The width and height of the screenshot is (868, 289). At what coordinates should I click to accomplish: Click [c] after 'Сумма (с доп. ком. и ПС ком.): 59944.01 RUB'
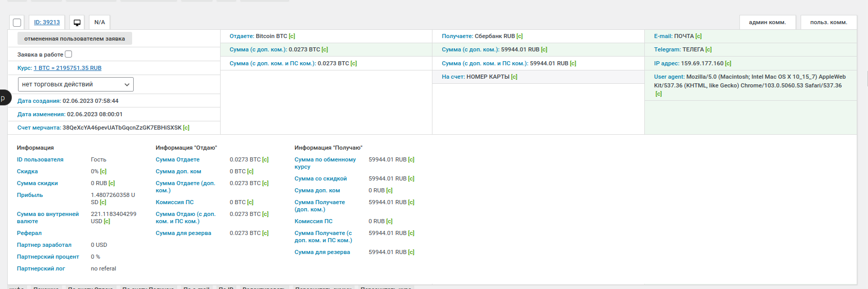(573, 63)
